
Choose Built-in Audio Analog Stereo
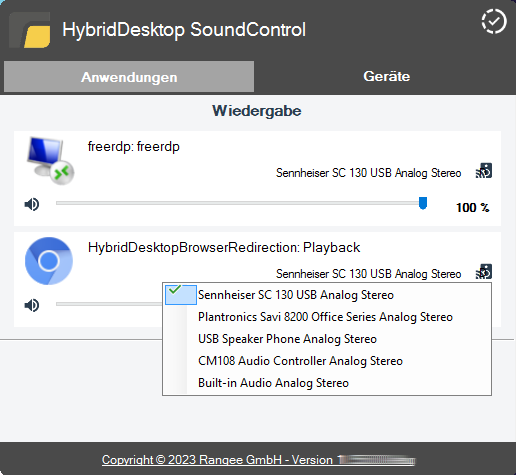(327, 383)
